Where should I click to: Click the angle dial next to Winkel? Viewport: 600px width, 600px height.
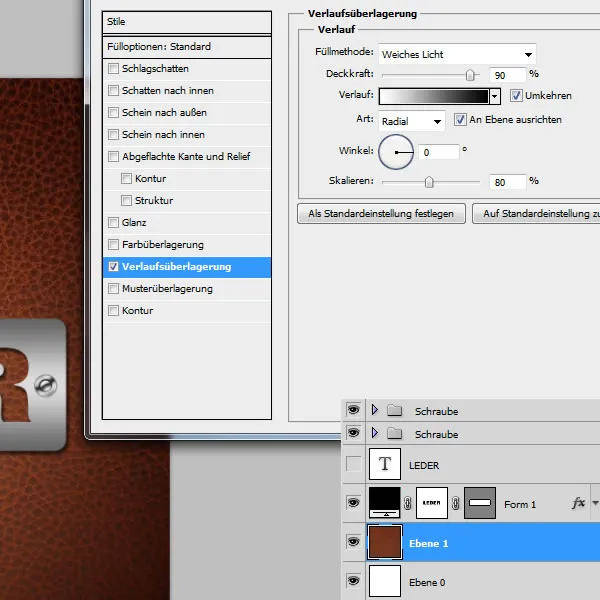396,152
